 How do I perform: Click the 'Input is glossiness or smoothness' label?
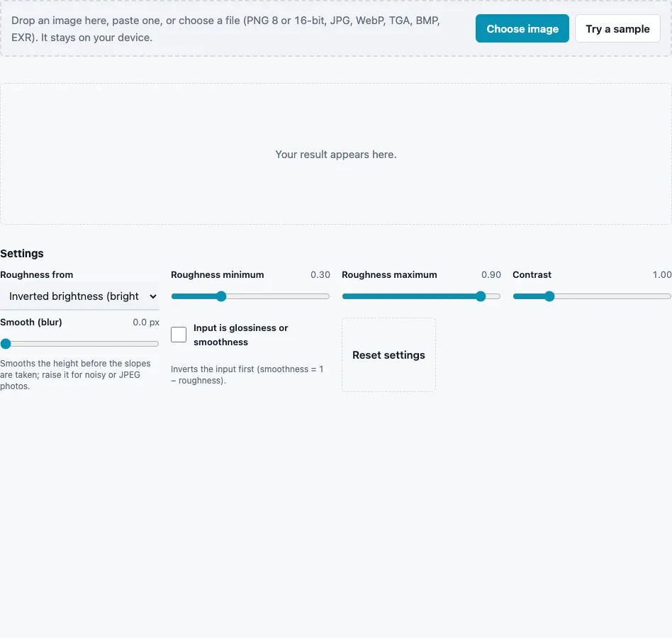point(240,335)
